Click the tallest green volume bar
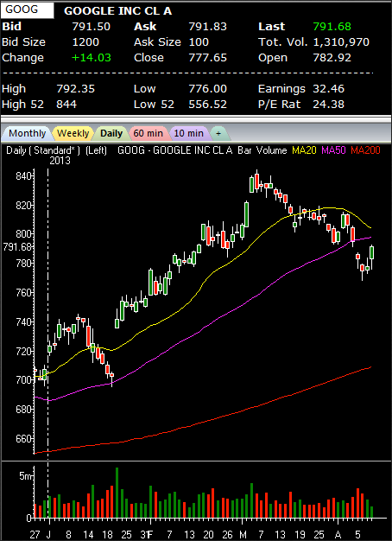The height and width of the screenshot is (541, 392). (x=117, y=493)
